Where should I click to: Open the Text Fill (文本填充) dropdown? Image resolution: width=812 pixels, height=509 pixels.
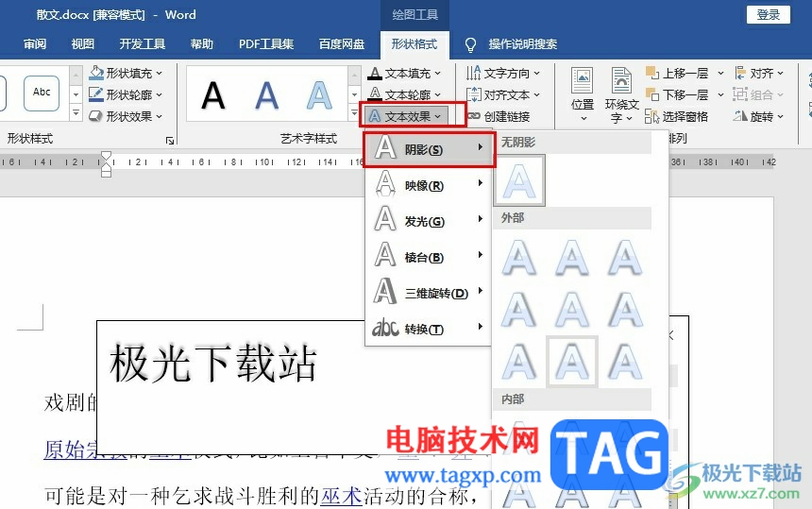[404, 74]
